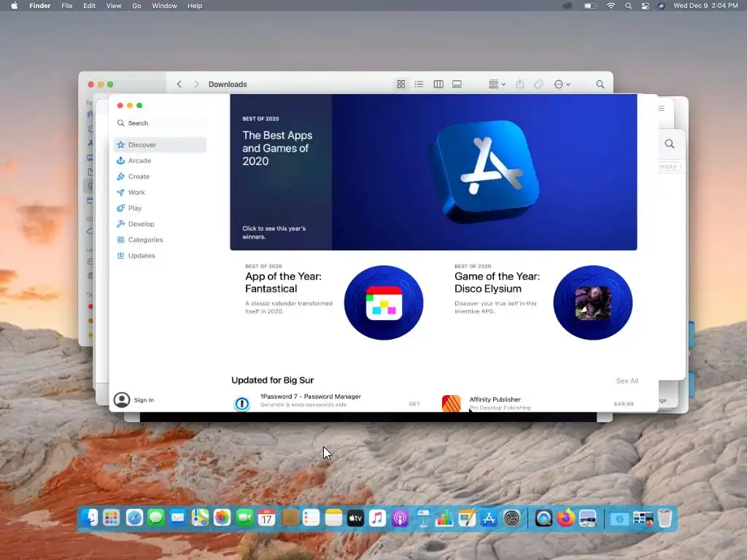Switch to the Play section

point(160,208)
